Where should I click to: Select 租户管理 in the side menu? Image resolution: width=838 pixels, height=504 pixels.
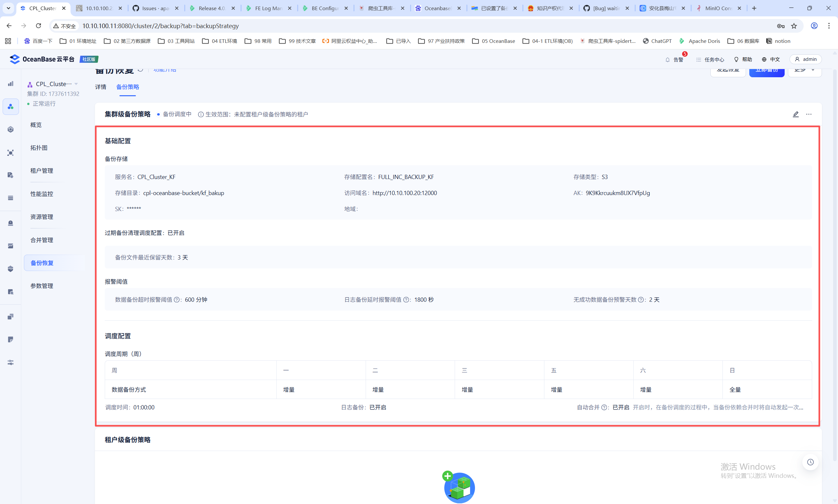pos(42,171)
